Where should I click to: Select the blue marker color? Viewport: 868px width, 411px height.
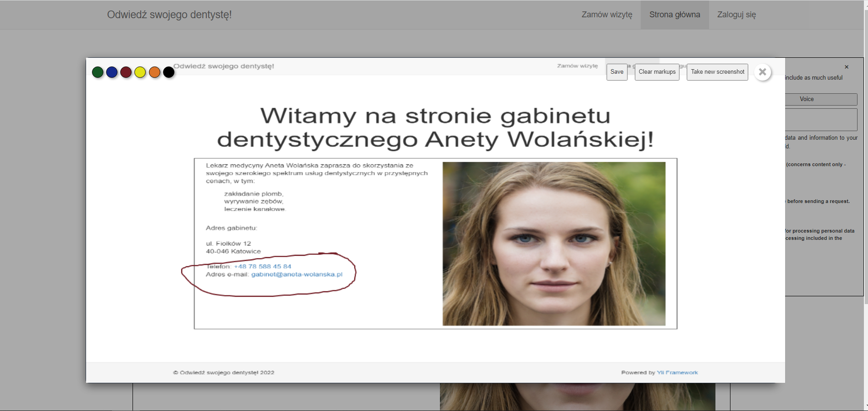(x=112, y=72)
